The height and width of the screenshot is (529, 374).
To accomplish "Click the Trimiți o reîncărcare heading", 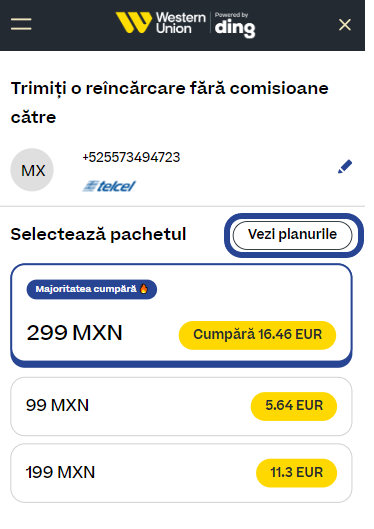I will (x=170, y=102).
